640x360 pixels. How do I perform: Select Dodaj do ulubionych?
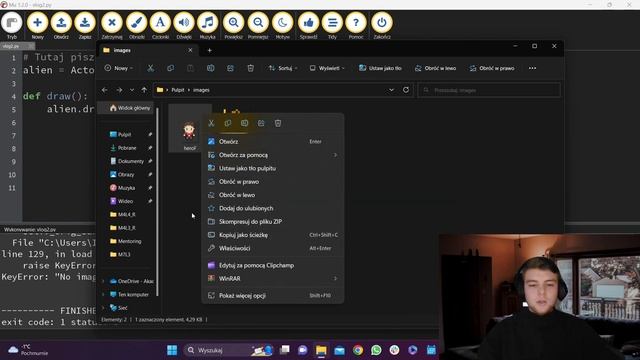[273, 208]
